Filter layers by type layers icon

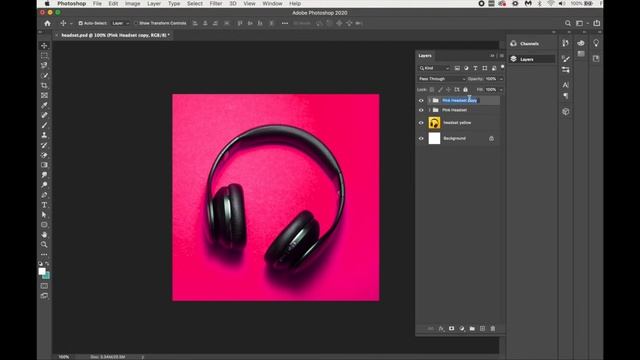point(475,68)
